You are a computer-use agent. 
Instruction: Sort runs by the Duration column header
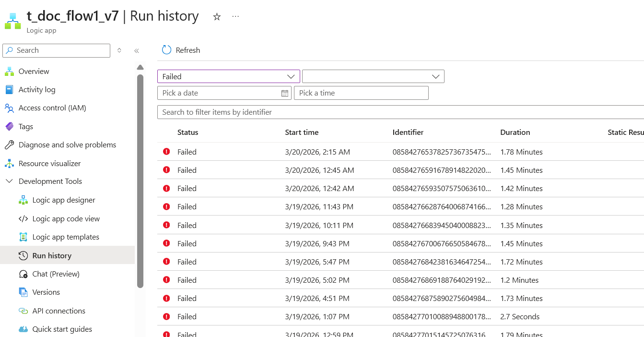pos(515,132)
